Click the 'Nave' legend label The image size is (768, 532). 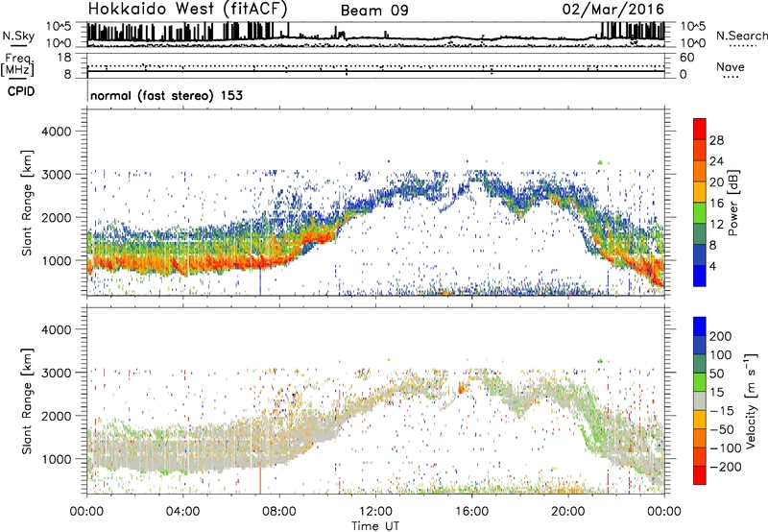(730, 67)
